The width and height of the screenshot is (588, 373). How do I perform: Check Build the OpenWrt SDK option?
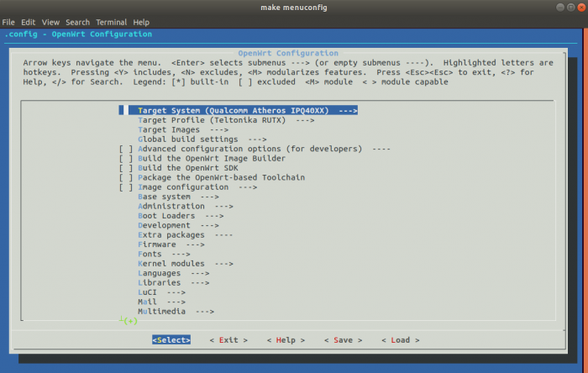pos(126,168)
